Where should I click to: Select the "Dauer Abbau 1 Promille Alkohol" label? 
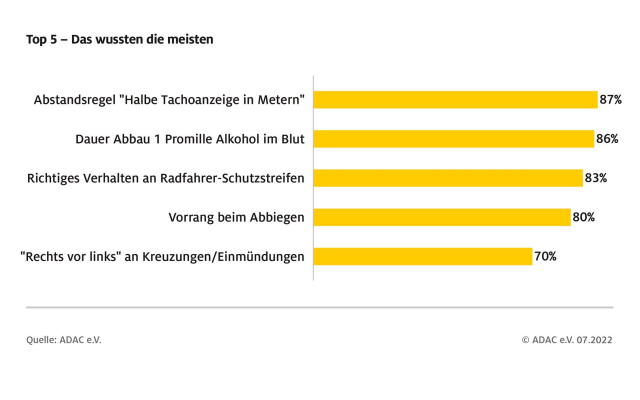pos(190,139)
